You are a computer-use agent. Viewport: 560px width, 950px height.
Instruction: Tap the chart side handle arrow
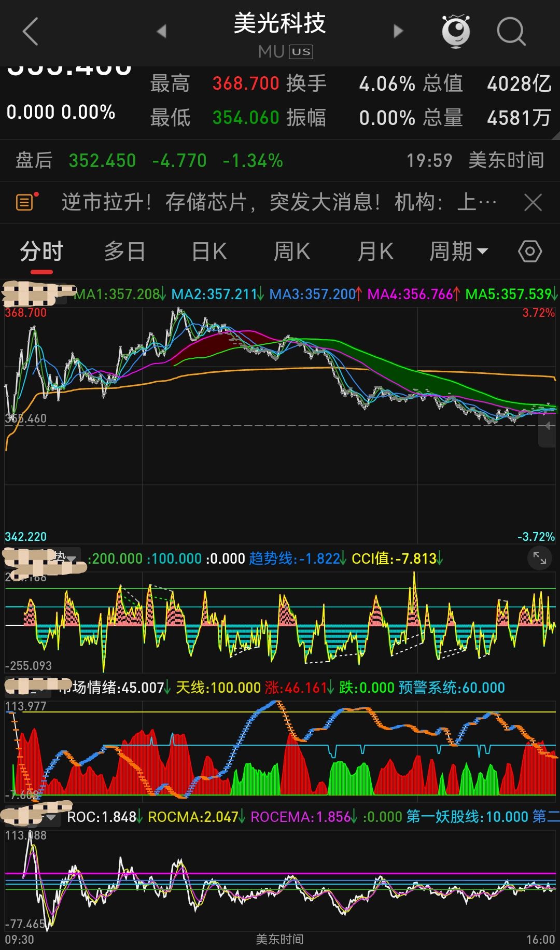point(548,426)
